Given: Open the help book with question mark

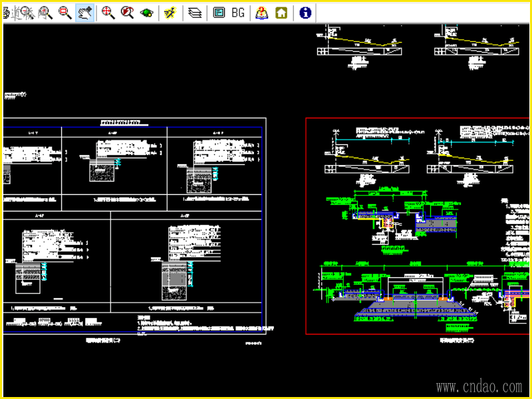Looking at the screenshot, I should (x=262, y=13).
